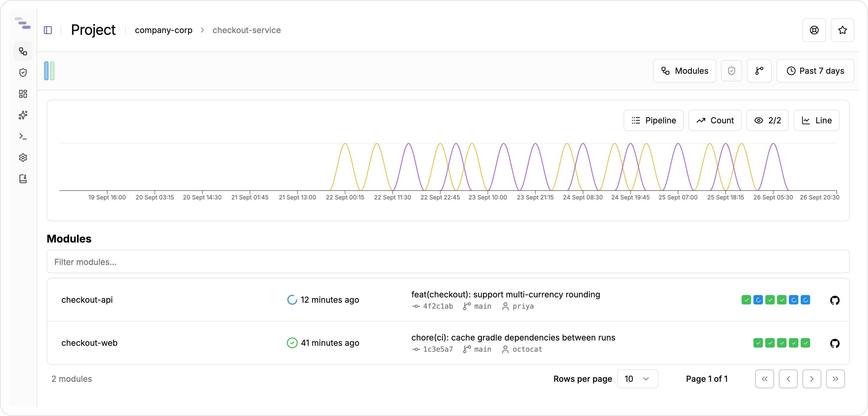Click the success check next to 41 minutes ago
This screenshot has width=868, height=416.
click(292, 343)
